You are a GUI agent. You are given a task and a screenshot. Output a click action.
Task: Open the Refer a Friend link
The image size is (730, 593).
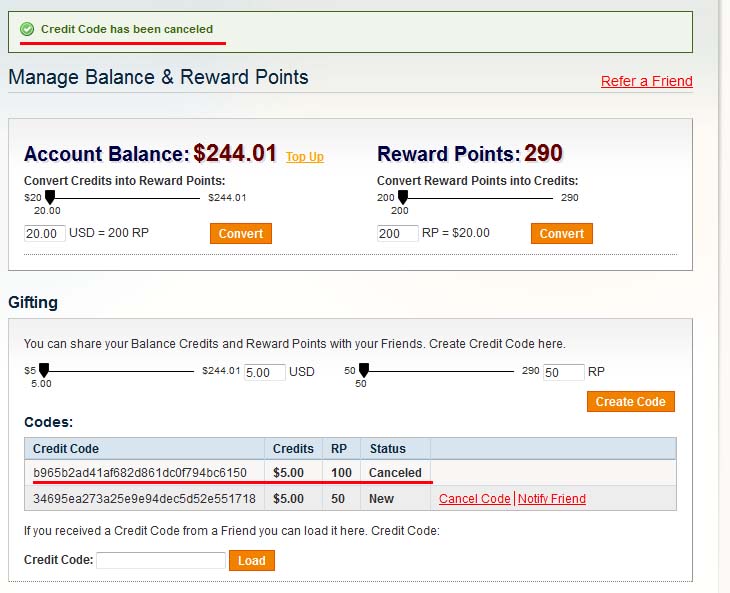click(646, 81)
